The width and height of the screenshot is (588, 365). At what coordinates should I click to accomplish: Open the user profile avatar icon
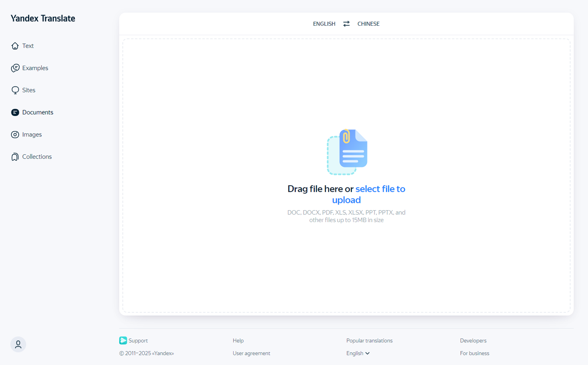point(18,345)
